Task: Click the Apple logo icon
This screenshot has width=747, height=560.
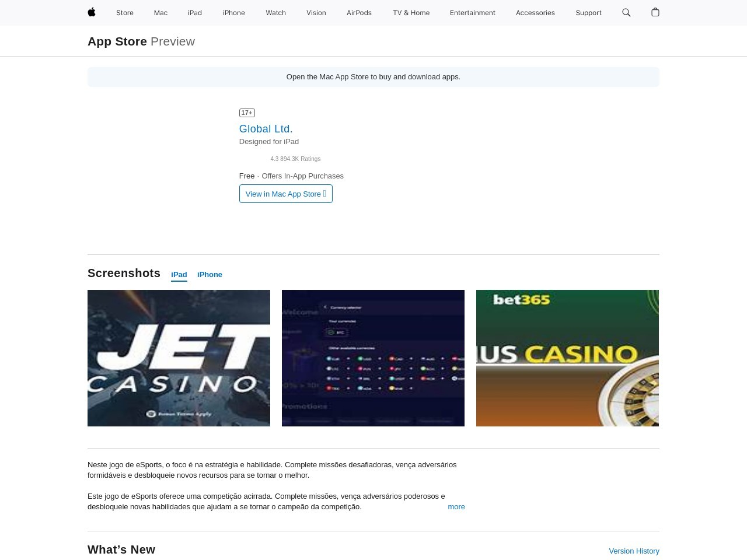Action: 92,12
